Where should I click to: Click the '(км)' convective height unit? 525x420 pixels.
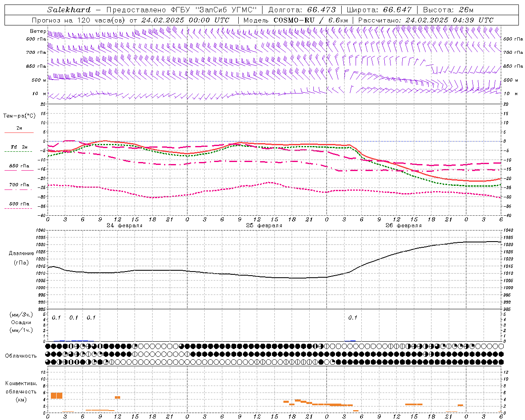coord(21,399)
